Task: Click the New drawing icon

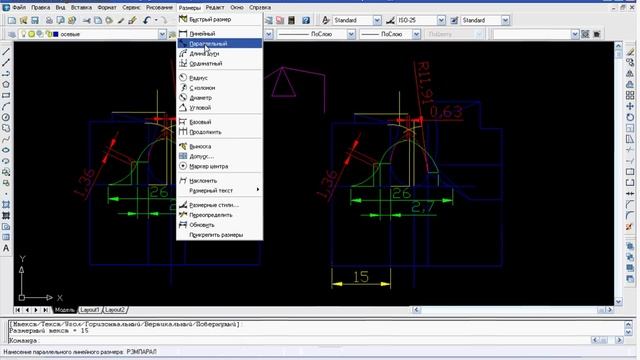Action: 12,20
